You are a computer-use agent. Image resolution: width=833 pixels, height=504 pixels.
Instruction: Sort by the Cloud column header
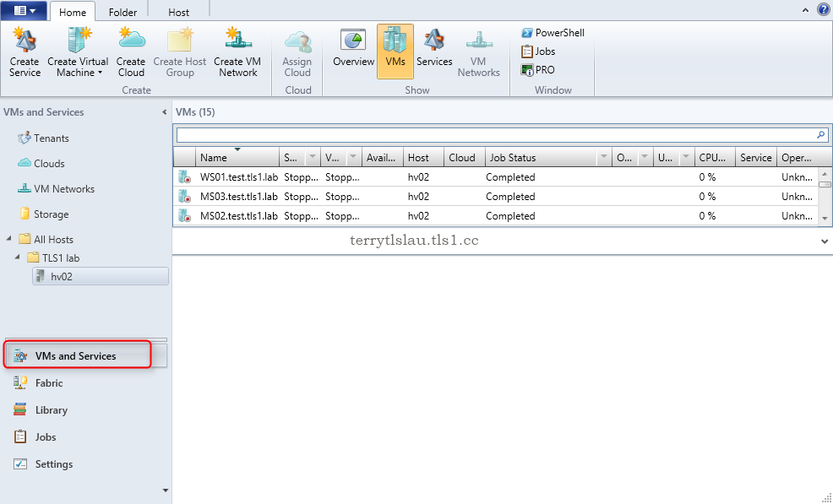465,157
